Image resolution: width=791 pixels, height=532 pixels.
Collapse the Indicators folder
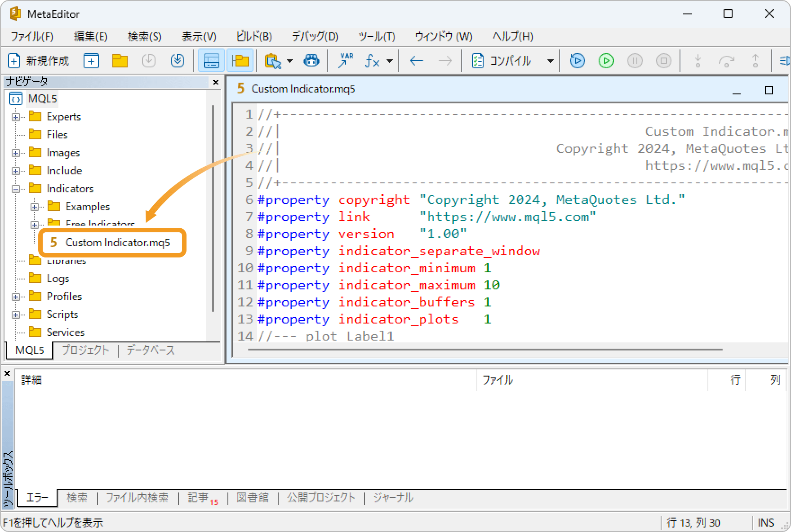tap(16, 189)
